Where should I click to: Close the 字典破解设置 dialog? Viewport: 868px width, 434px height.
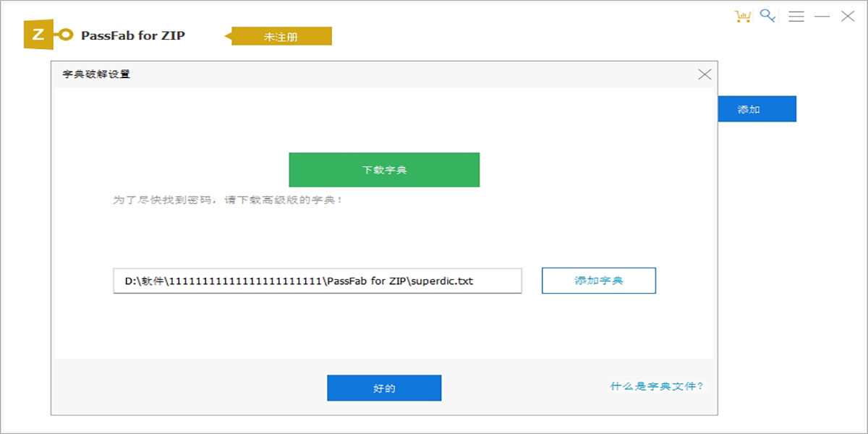coord(705,74)
